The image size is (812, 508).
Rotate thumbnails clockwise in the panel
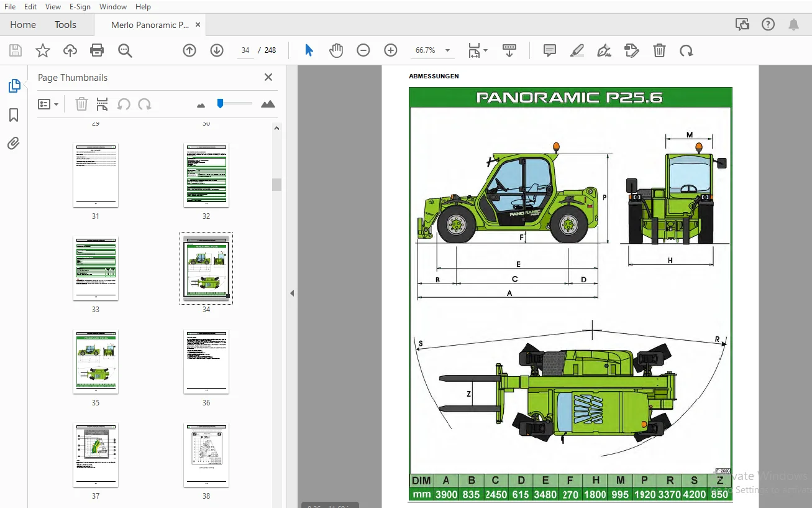[x=145, y=104]
